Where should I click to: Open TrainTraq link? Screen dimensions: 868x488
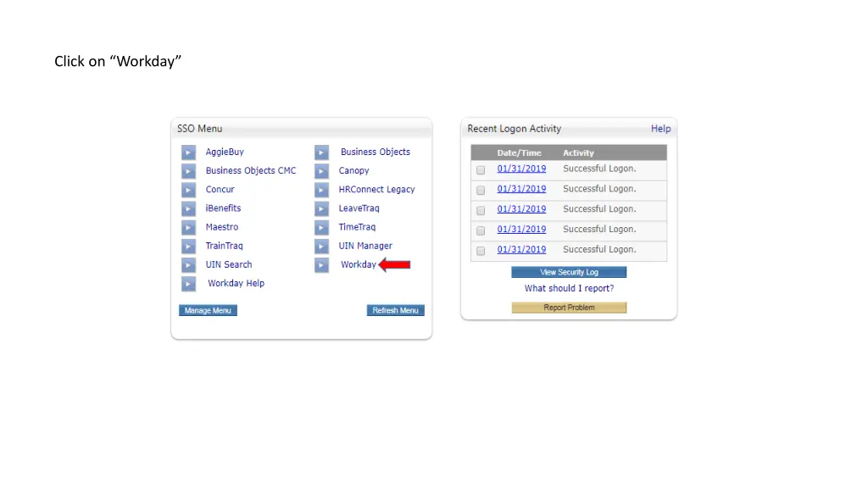(224, 246)
